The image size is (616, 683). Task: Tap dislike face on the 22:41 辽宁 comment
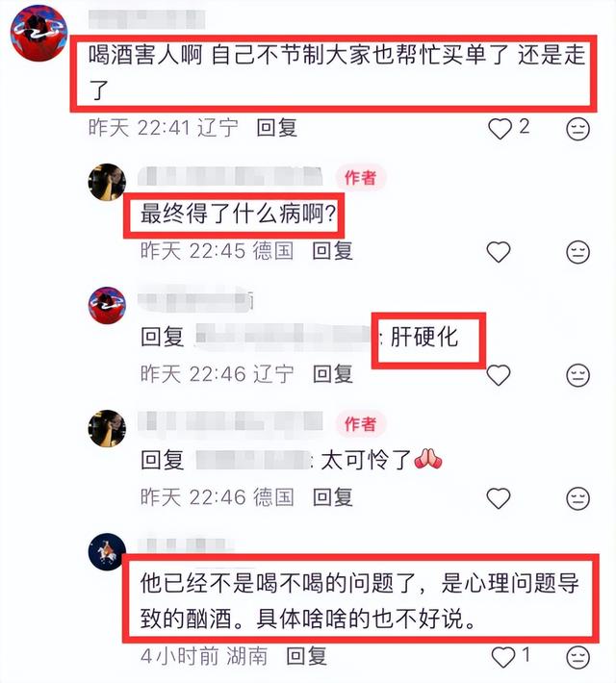tap(577, 129)
